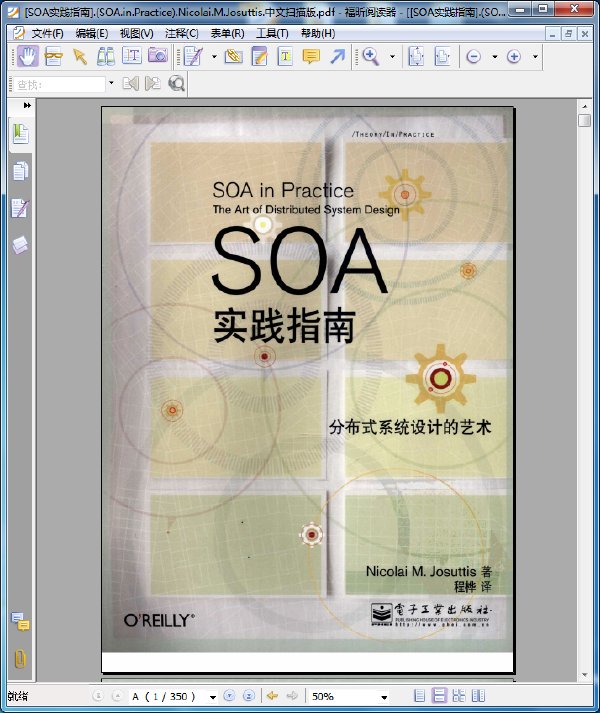Screen dimensions: 600x713
Task: Click the vertical scrollbar thumb
Action: click(585, 121)
